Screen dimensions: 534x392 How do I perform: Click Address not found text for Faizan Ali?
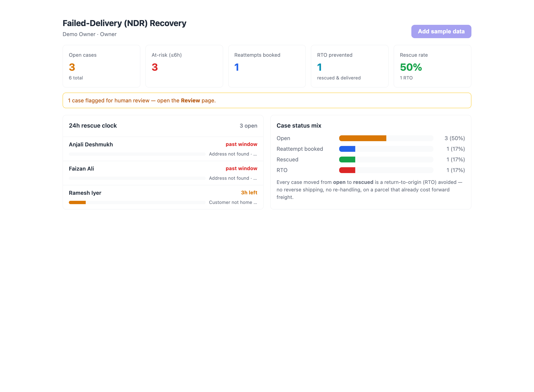[233, 178]
